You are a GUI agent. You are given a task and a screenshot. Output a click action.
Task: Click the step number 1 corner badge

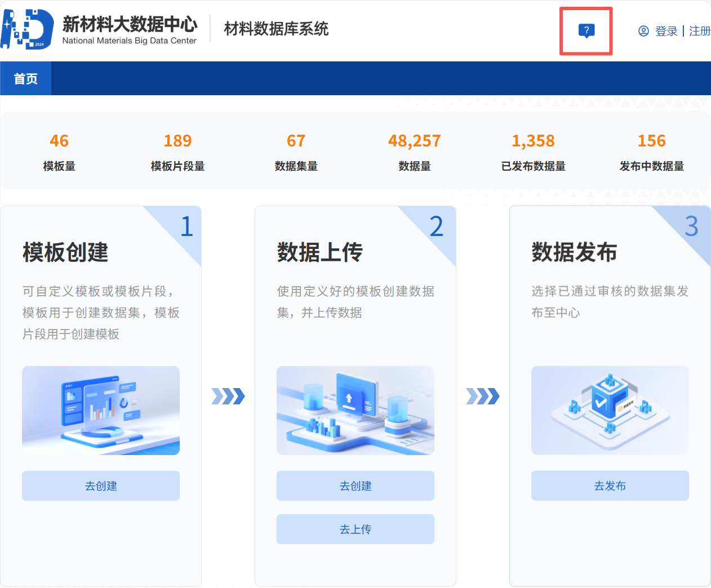coord(186,226)
